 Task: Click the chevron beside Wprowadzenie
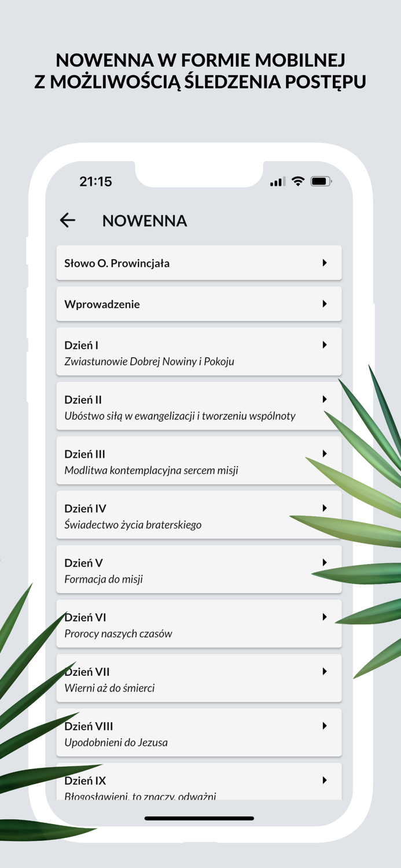point(324,303)
